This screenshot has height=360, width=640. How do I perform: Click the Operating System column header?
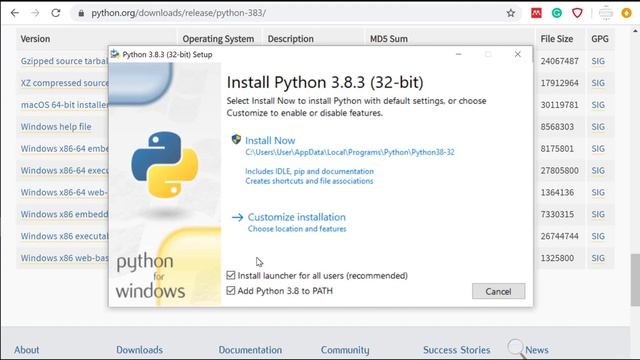coord(218,39)
